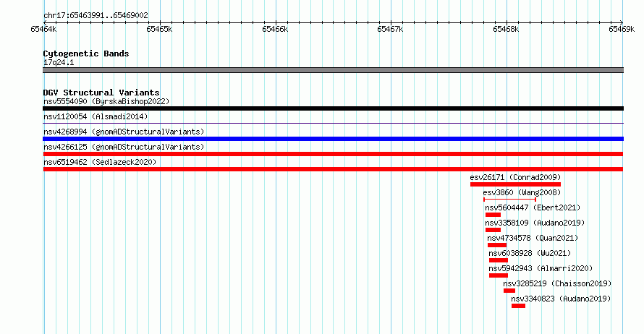Click the thin purple nsv1120054 bar
The height and width of the screenshot is (334, 644).
333,123
